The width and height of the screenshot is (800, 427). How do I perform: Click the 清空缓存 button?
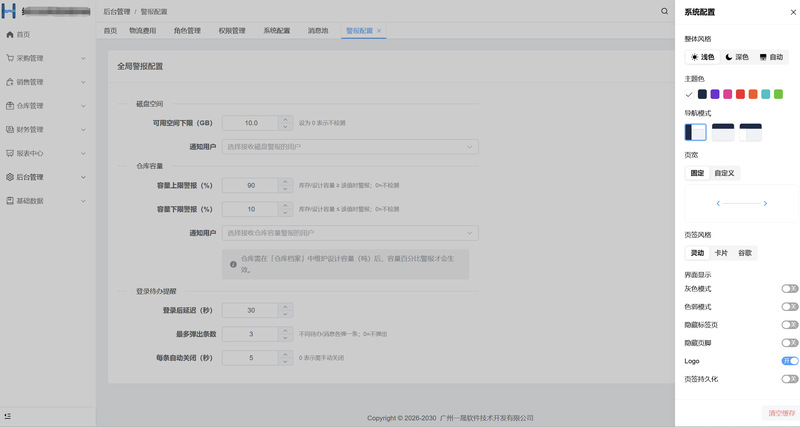pyautogui.click(x=782, y=413)
